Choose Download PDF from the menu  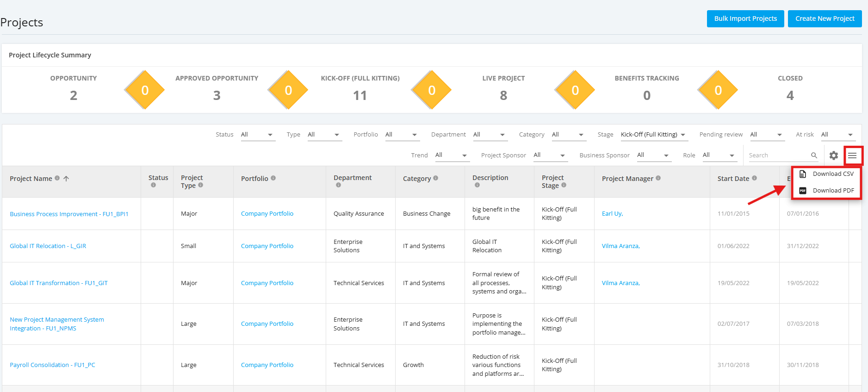pos(827,191)
